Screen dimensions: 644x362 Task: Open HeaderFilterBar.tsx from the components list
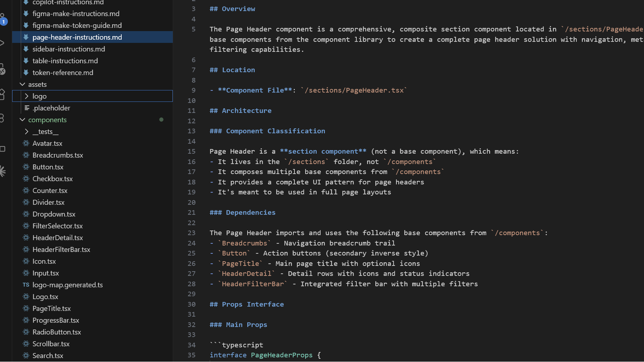61,249
